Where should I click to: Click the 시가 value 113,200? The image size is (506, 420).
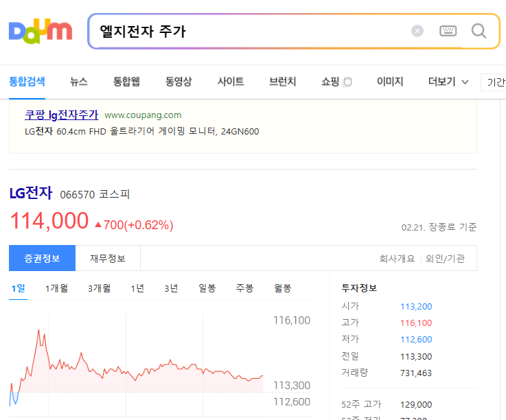416,306
